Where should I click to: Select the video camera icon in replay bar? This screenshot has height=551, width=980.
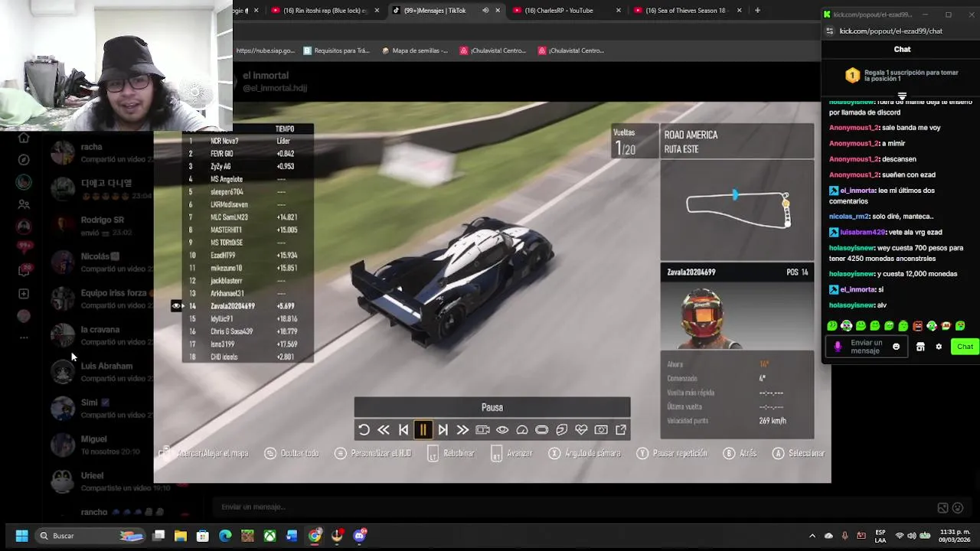pyautogui.click(x=482, y=430)
